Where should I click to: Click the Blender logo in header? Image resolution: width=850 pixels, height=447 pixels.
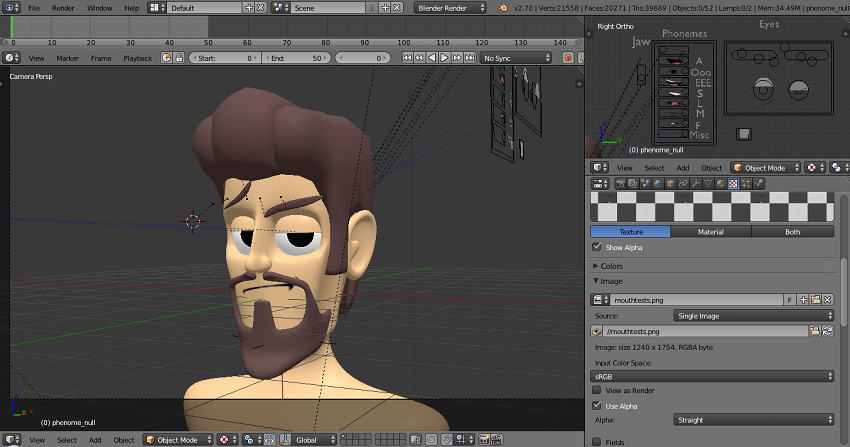coord(503,8)
